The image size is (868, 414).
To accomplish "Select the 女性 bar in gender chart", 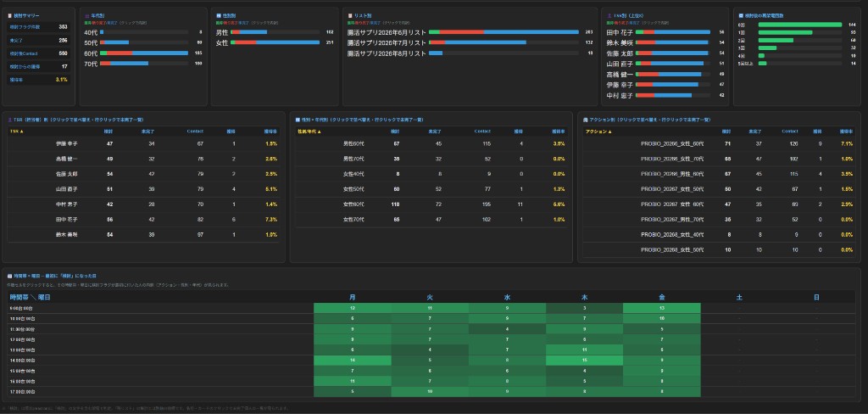I will click(275, 42).
